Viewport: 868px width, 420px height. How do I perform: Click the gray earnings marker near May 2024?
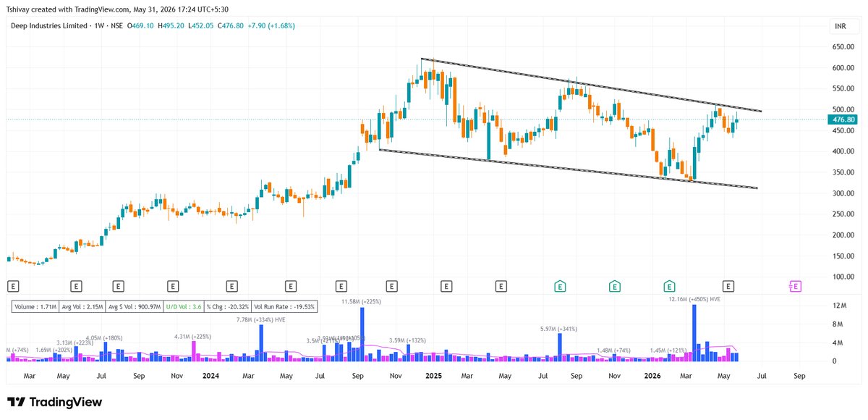click(x=290, y=286)
